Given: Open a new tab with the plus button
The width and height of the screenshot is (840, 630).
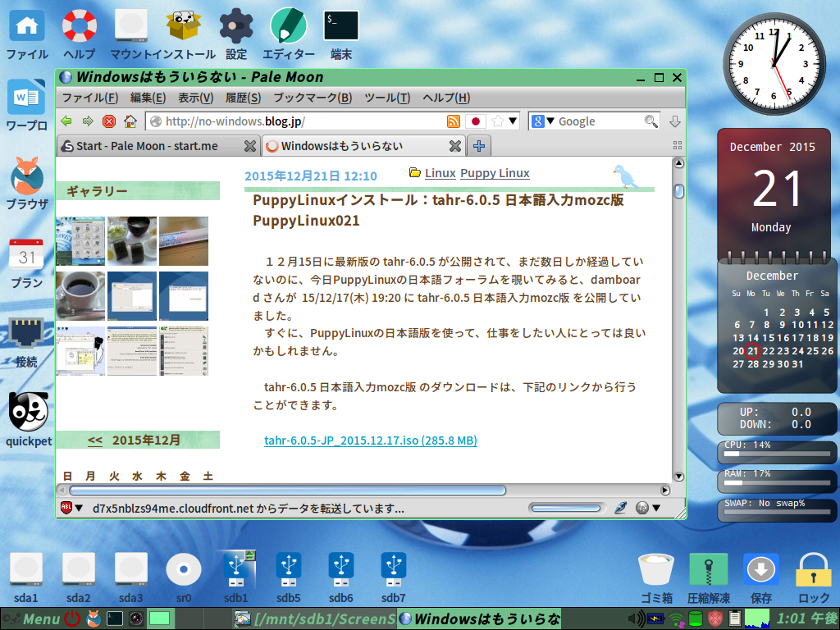Looking at the screenshot, I should click(479, 146).
